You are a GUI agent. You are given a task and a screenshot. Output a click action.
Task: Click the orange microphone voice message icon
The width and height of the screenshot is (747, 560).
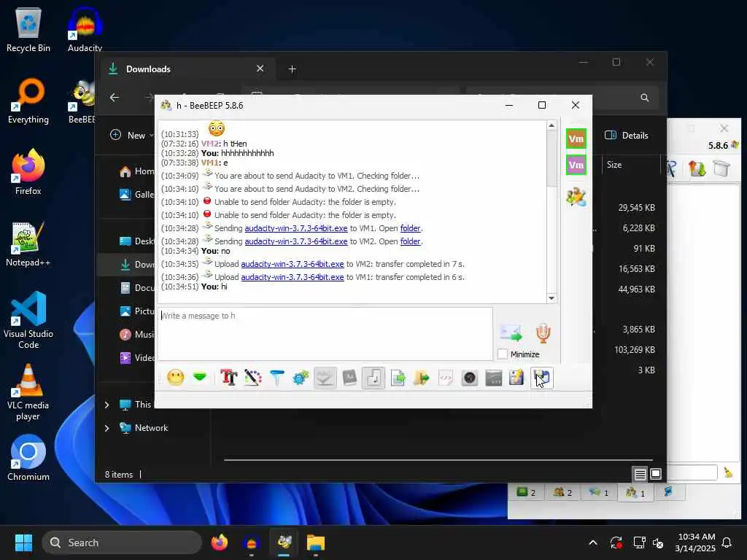(543, 332)
